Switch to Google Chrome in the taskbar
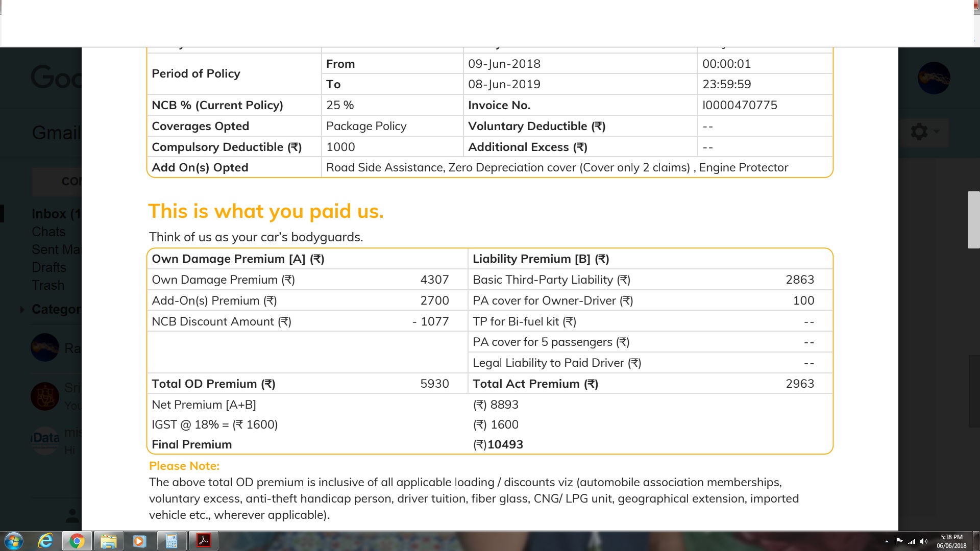 [x=77, y=541]
